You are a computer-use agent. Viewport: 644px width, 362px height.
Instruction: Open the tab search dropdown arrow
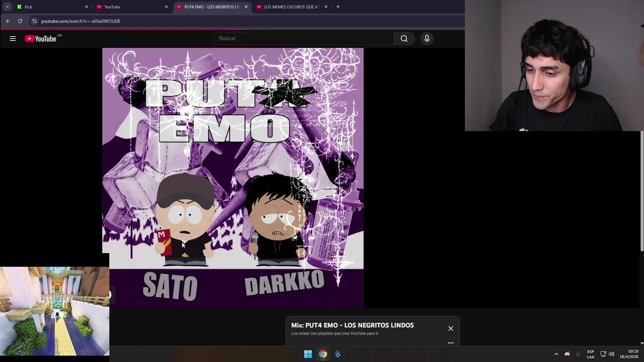(7, 7)
